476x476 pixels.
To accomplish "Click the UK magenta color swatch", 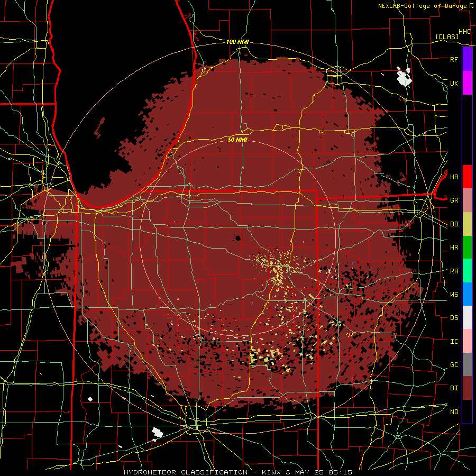I will click(x=467, y=83).
